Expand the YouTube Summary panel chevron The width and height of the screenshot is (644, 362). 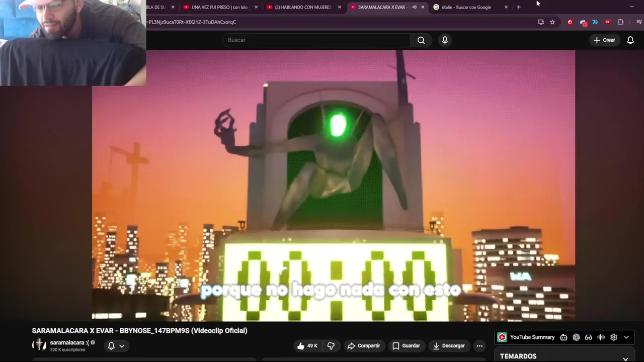click(626, 337)
